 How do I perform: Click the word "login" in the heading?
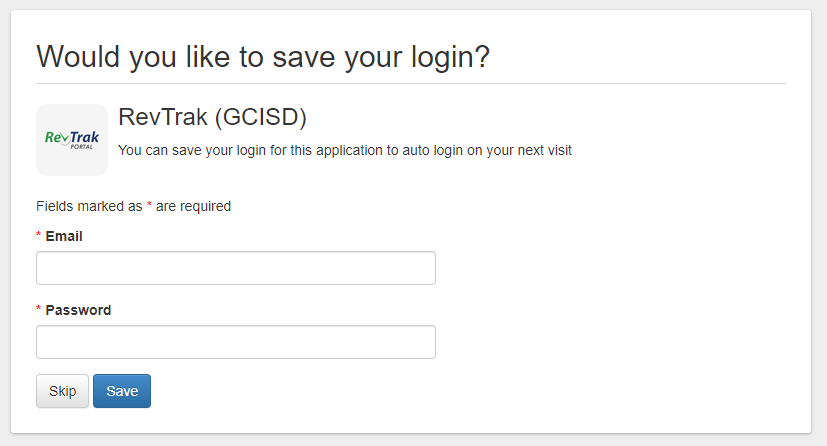click(436, 56)
